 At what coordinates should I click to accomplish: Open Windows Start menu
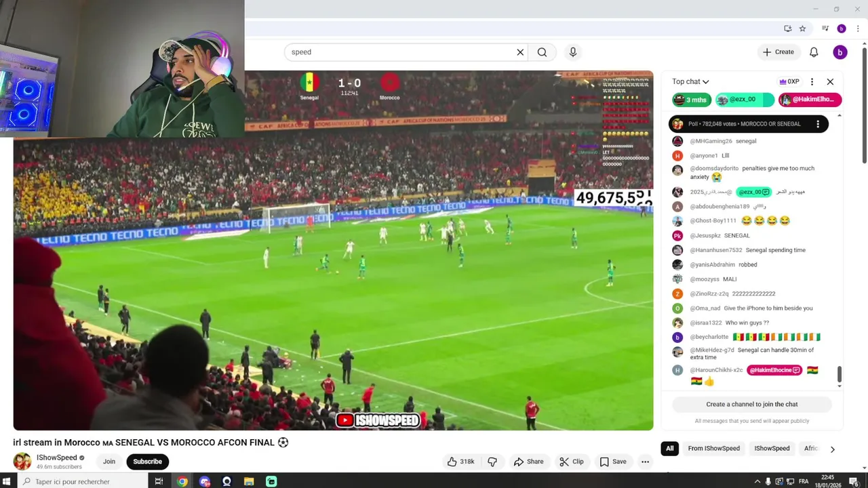7,481
